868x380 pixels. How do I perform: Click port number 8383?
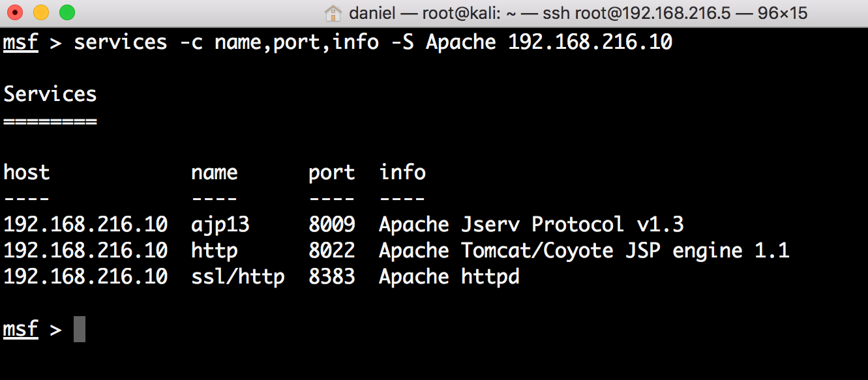click(331, 277)
